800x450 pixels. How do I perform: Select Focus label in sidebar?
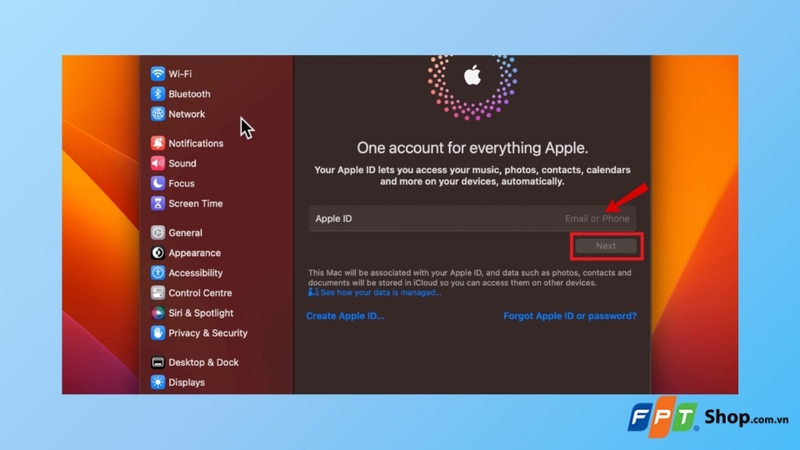coord(182,183)
